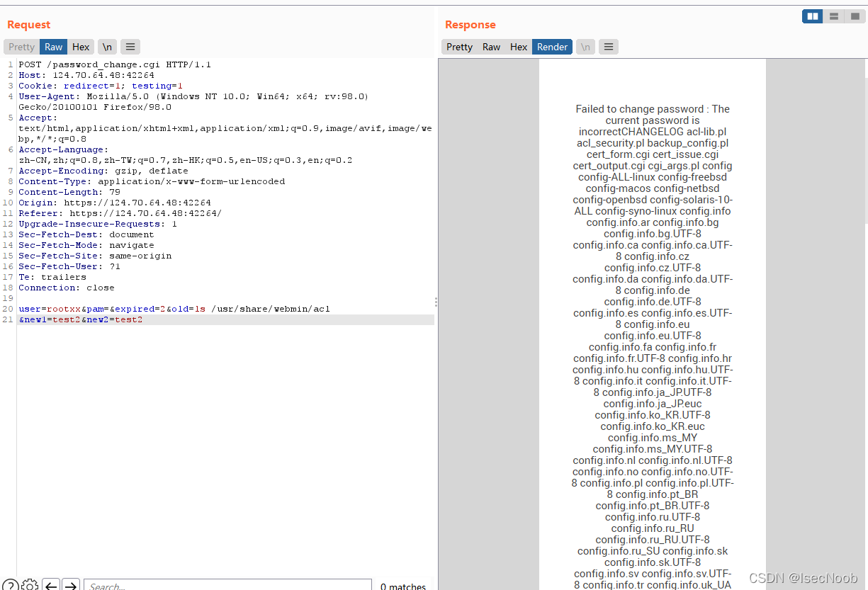Click the Content-Type header line
This screenshot has width=868, height=590.
pos(152,181)
